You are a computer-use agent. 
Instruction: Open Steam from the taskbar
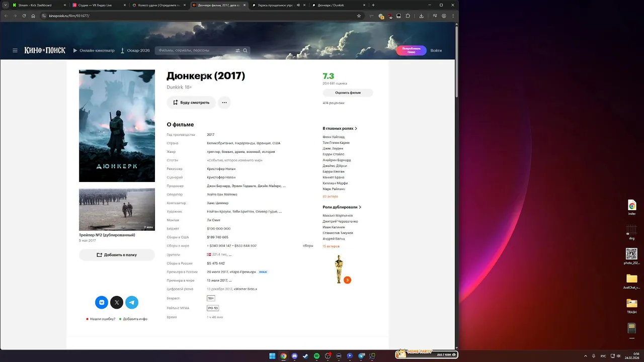point(305,356)
